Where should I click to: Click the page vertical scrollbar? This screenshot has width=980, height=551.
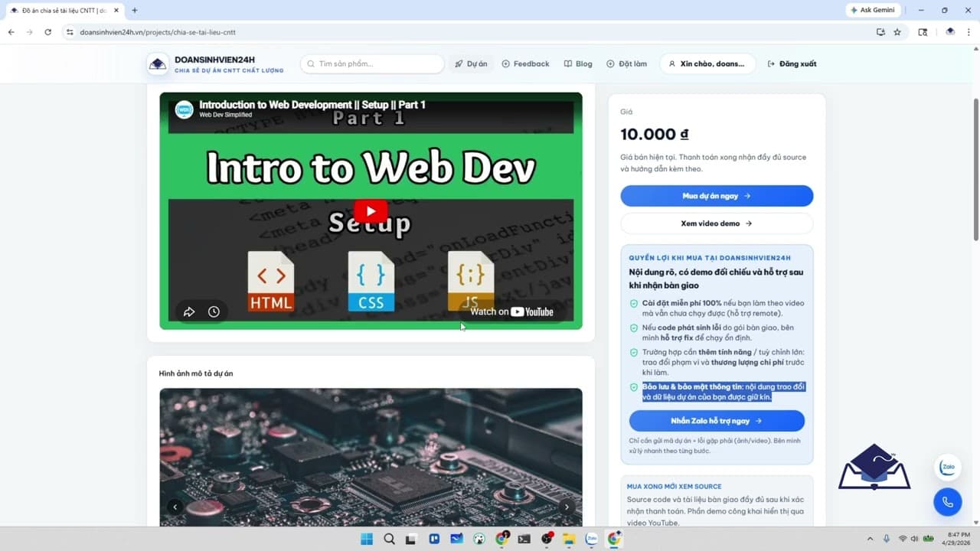pos(975,170)
